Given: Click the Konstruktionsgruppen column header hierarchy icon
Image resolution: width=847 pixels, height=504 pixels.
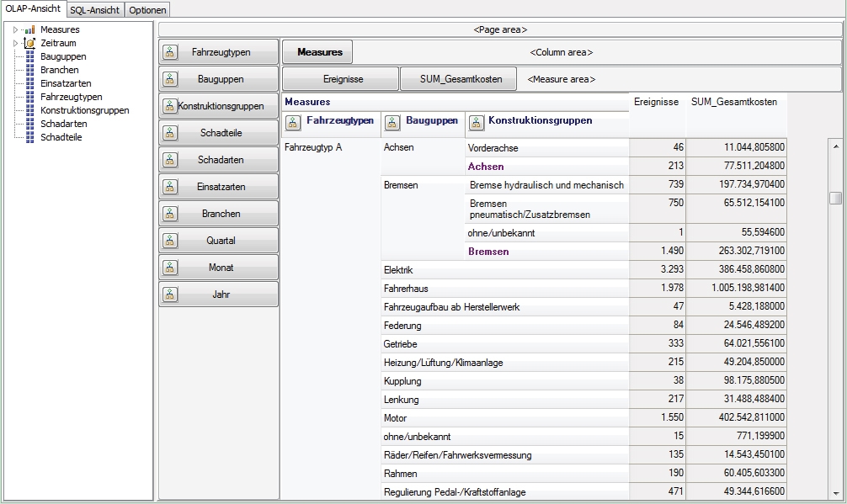Looking at the screenshot, I should (476, 122).
